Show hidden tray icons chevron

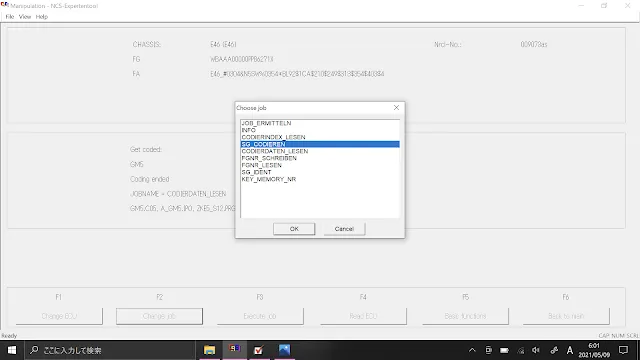472,350
